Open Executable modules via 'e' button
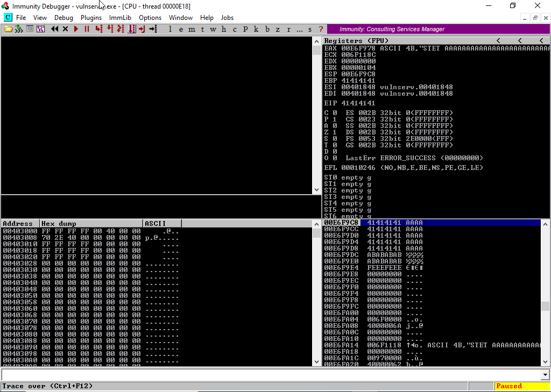 (x=181, y=29)
